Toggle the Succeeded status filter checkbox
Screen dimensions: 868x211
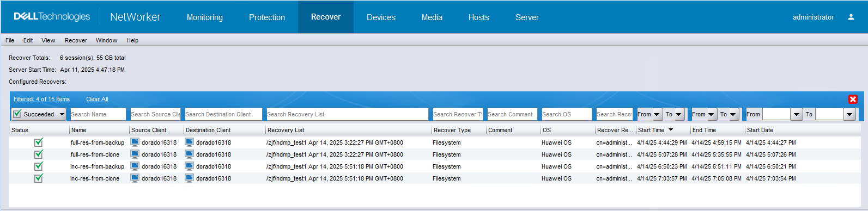[17, 114]
